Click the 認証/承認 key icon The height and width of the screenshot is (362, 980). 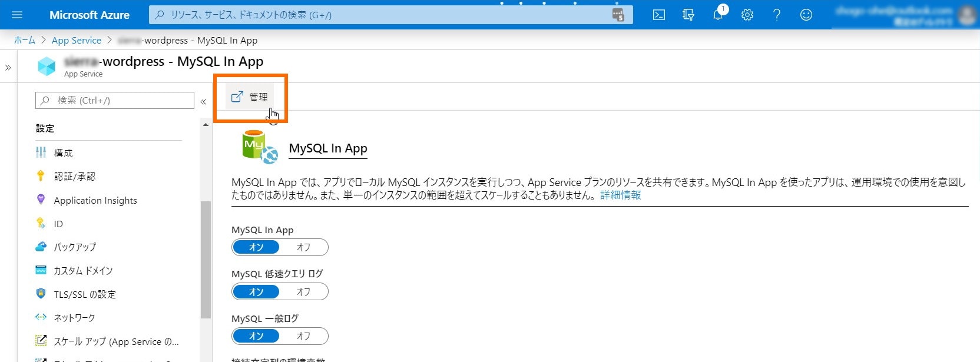[41, 175]
